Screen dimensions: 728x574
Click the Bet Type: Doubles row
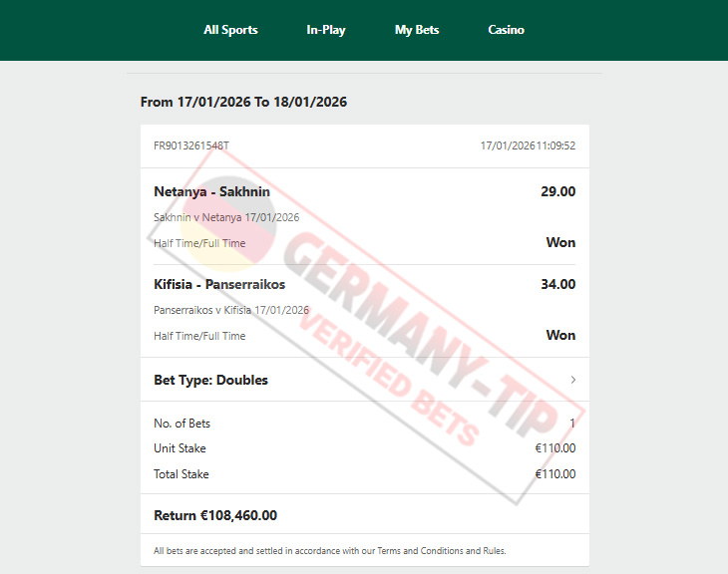tap(365, 380)
